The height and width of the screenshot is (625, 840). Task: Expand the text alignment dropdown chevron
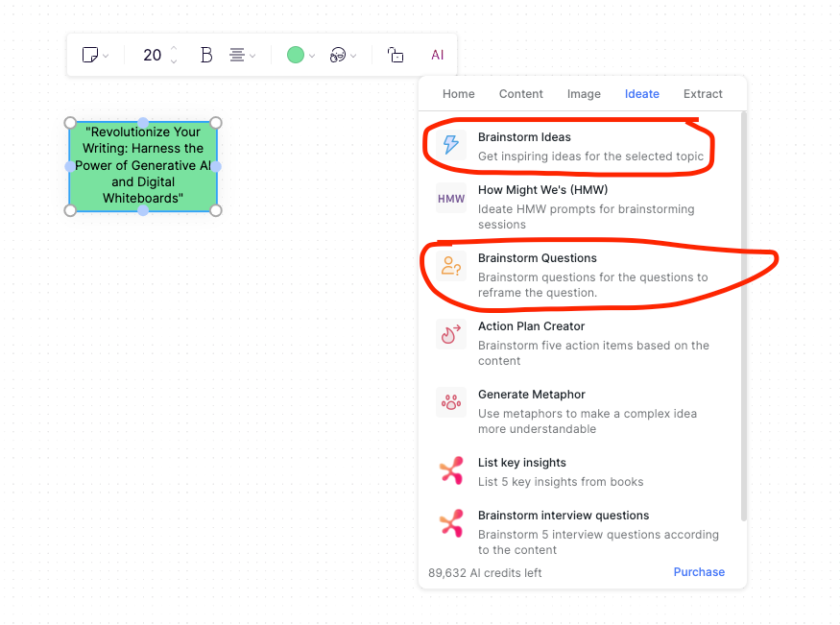(252, 56)
